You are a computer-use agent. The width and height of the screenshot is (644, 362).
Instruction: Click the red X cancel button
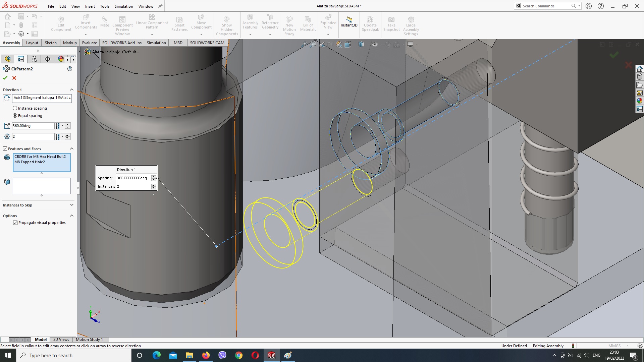point(15,78)
